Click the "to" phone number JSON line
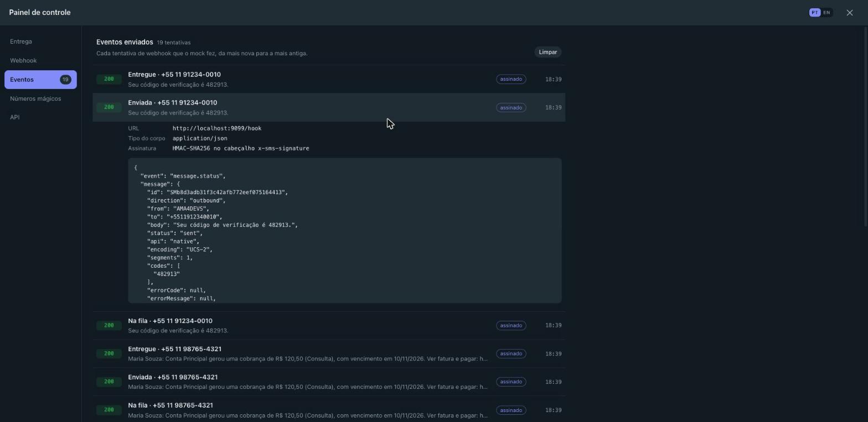This screenshot has height=422, width=868. (x=184, y=217)
